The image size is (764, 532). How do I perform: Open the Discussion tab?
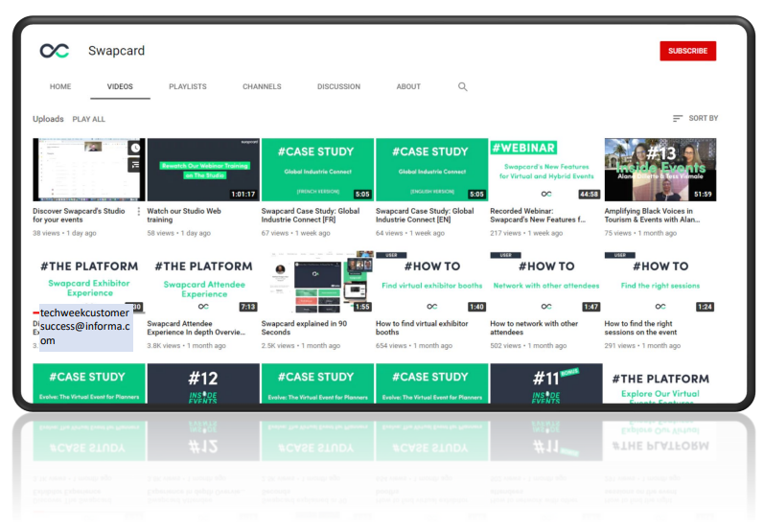tap(338, 86)
